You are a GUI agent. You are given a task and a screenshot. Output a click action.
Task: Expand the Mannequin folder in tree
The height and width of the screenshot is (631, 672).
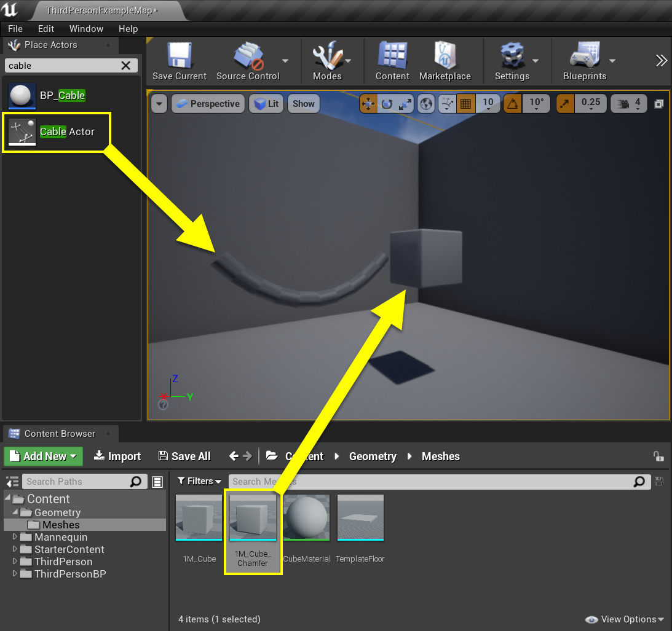click(x=15, y=537)
